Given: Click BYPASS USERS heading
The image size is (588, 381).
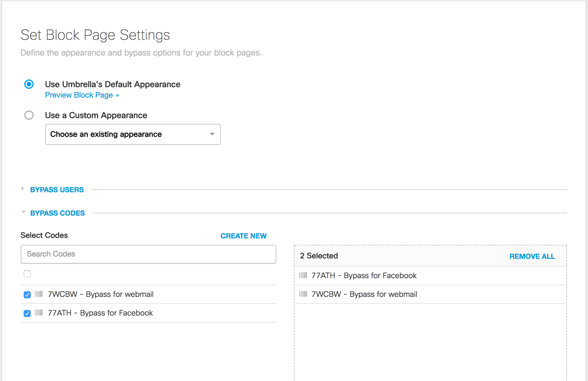Looking at the screenshot, I should [57, 190].
